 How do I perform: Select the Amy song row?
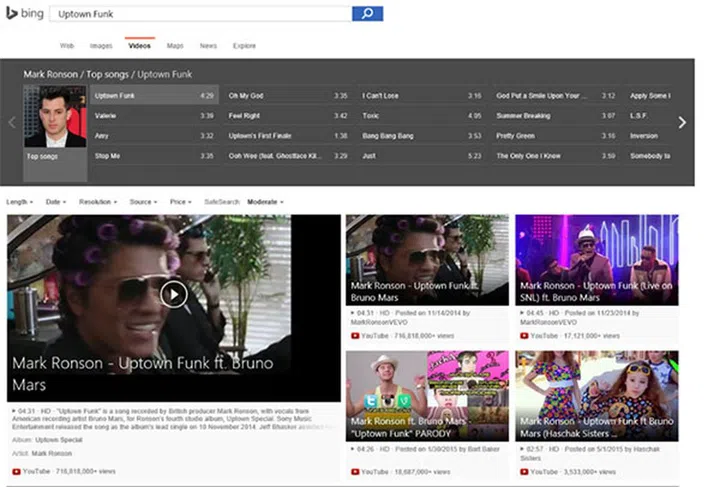click(154, 136)
